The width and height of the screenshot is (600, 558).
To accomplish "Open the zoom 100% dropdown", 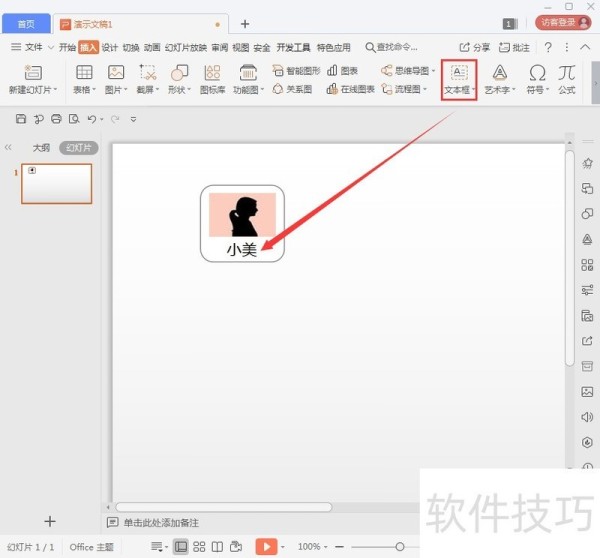I will (326, 547).
